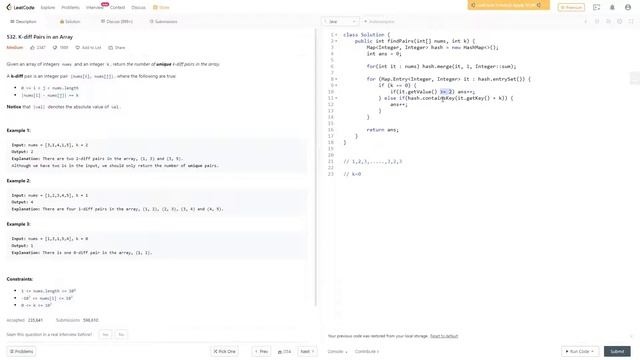Open the Contribute link
This screenshot has height=360, width=640.
pos(367,351)
